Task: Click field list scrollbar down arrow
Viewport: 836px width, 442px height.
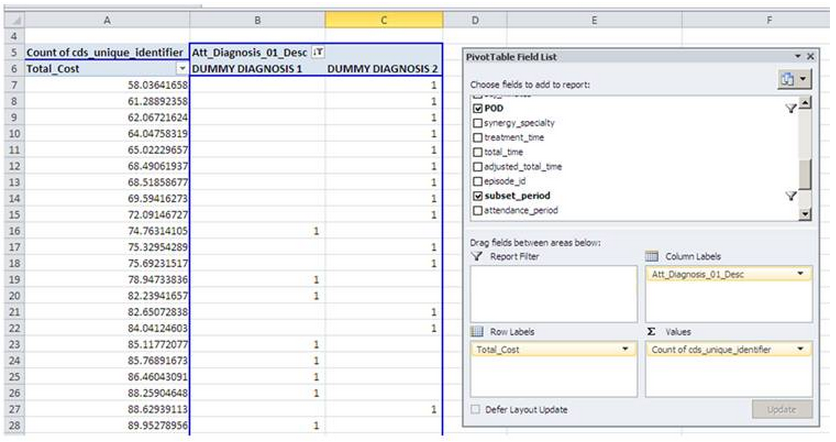Action: pos(805,214)
